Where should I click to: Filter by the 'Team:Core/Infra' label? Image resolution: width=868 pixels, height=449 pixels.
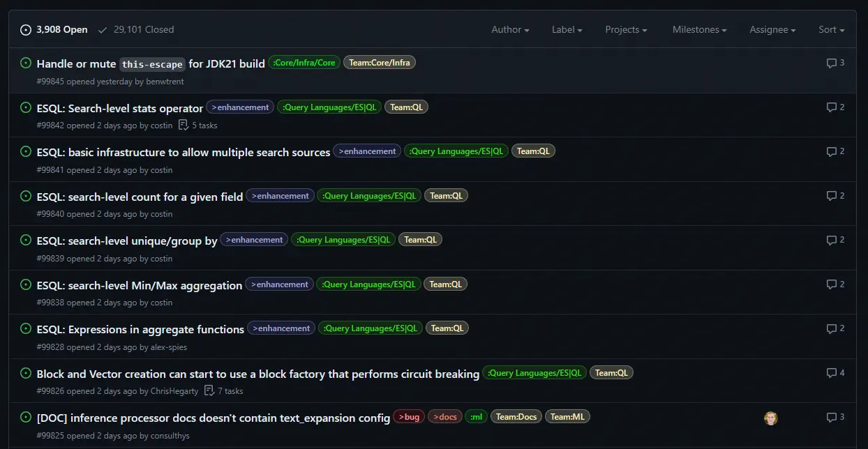tap(379, 63)
